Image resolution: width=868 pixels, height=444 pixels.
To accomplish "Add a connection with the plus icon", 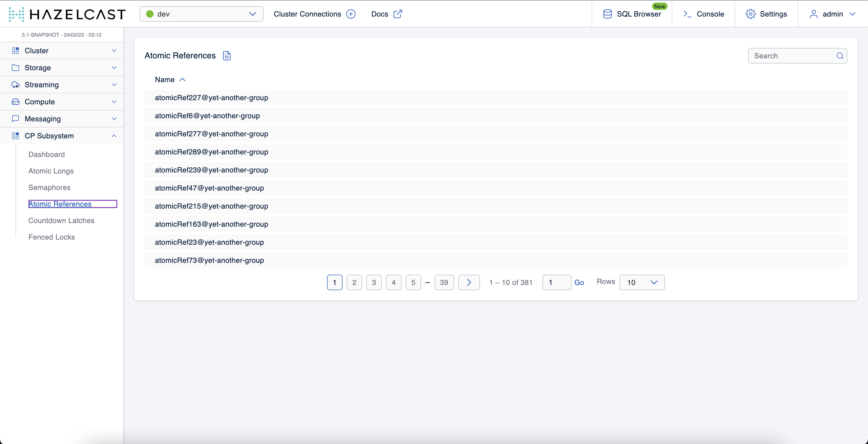I will click(351, 14).
